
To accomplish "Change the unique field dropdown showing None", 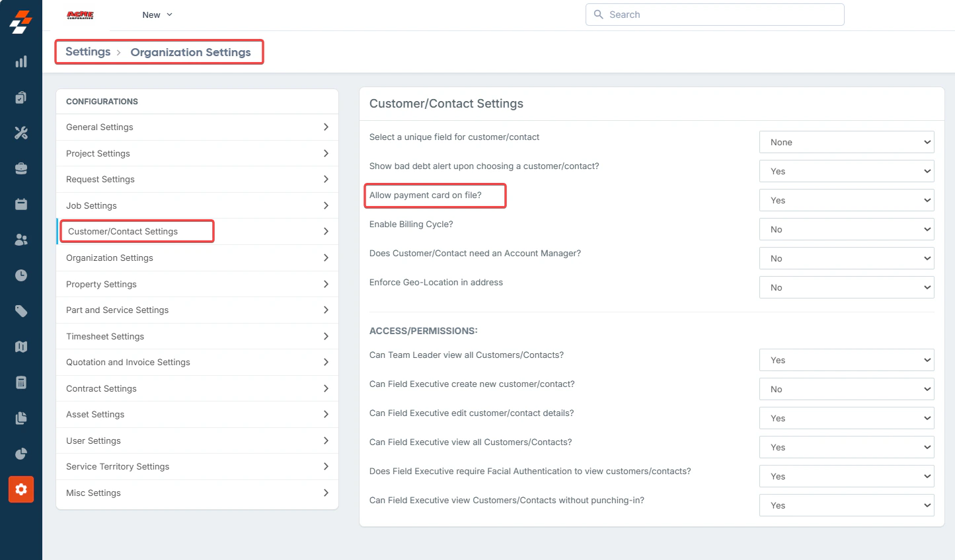I will [847, 142].
